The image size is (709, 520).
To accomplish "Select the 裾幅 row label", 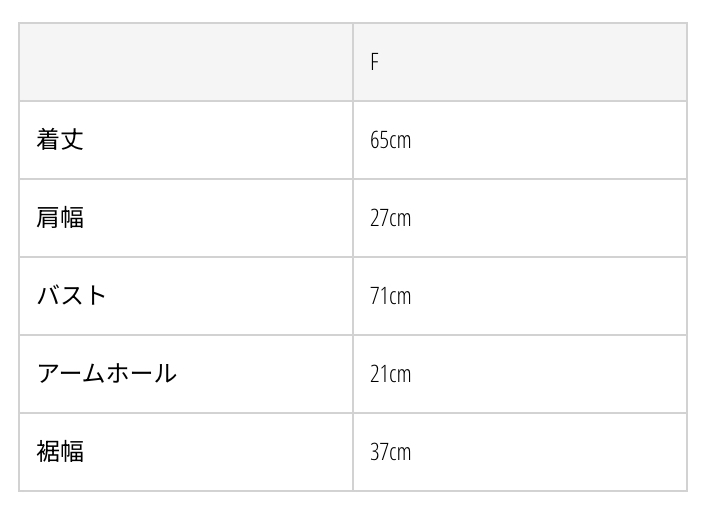I will (x=60, y=452).
